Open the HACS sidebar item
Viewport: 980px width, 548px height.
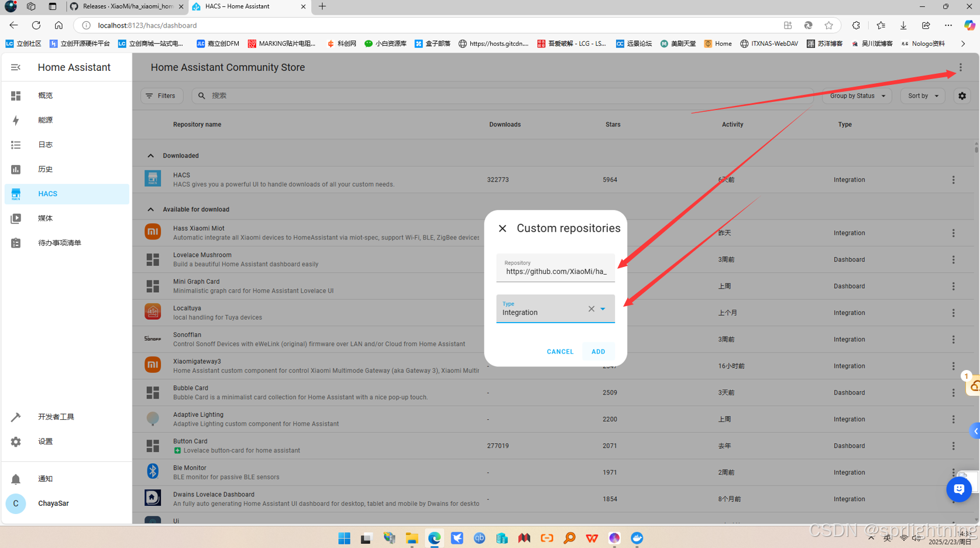tap(67, 194)
